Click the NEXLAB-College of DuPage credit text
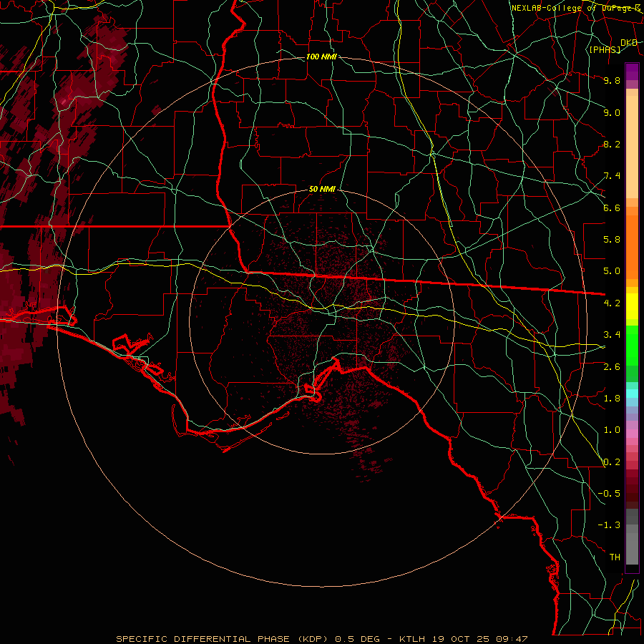 [x=575, y=8]
